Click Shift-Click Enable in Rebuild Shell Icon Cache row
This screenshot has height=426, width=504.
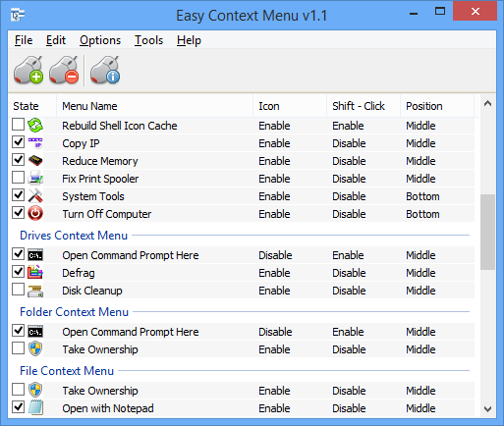[348, 126]
